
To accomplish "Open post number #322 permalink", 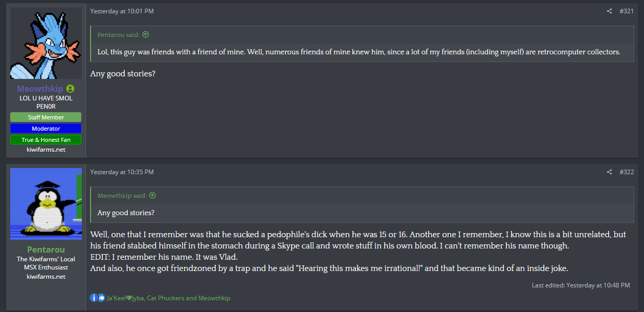I will pyautogui.click(x=627, y=172).
